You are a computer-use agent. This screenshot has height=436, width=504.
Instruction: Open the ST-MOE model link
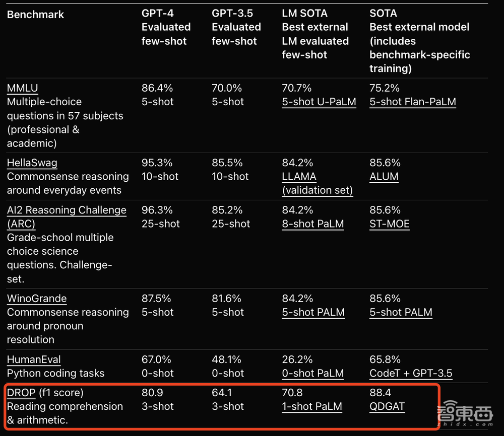tap(389, 224)
